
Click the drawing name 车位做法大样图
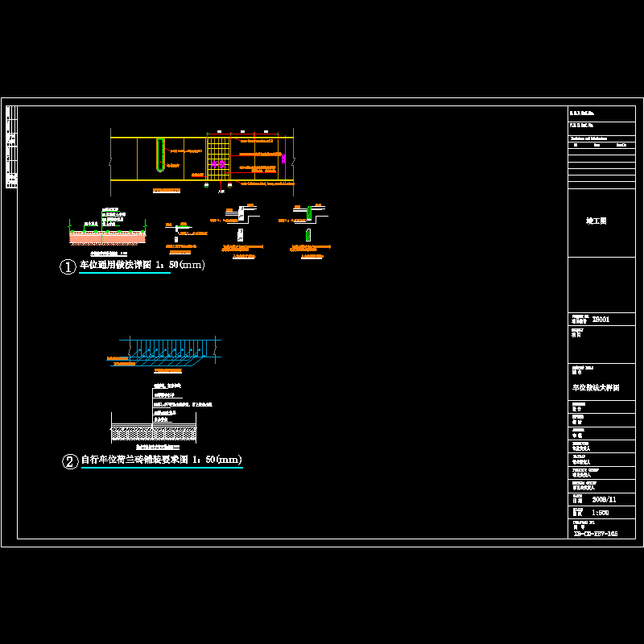click(x=596, y=387)
